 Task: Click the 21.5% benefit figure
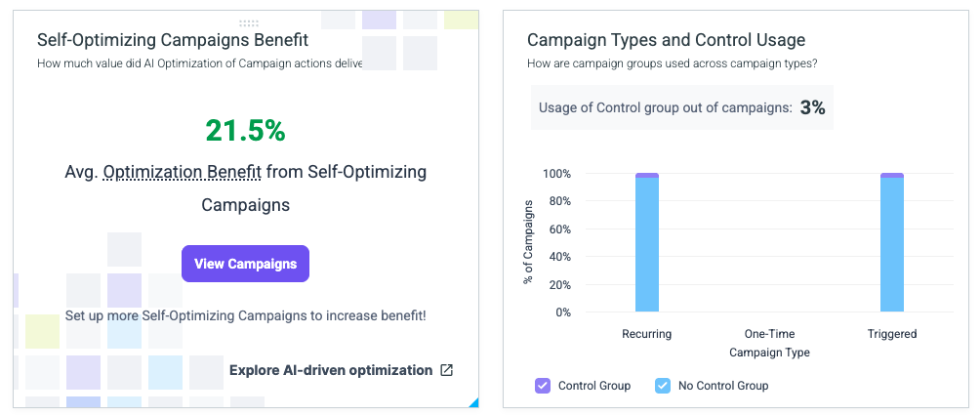coord(245,130)
